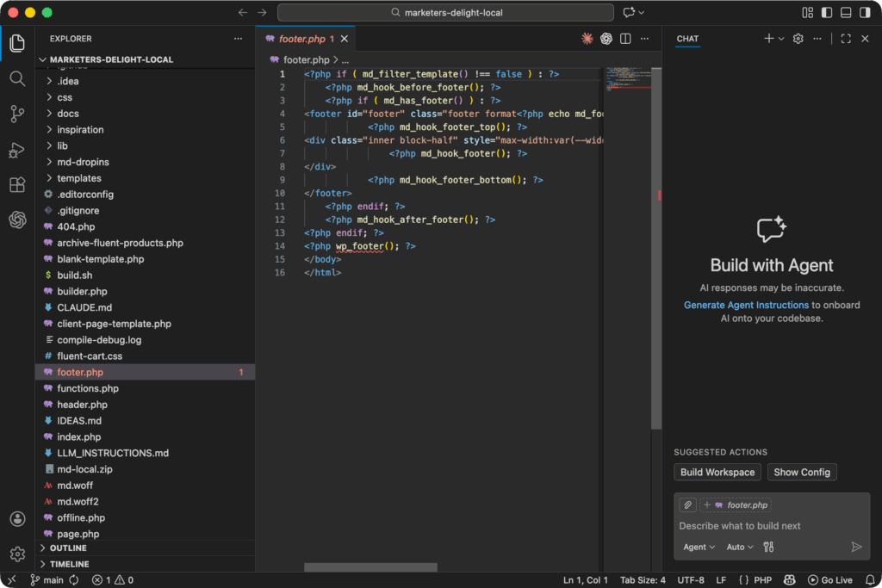Open chat settings gear icon

pyautogui.click(x=798, y=39)
